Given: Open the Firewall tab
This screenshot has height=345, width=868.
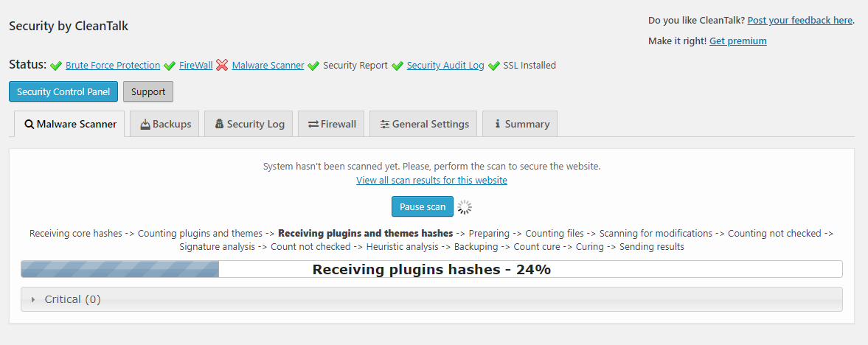Looking at the screenshot, I should tap(331, 124).
